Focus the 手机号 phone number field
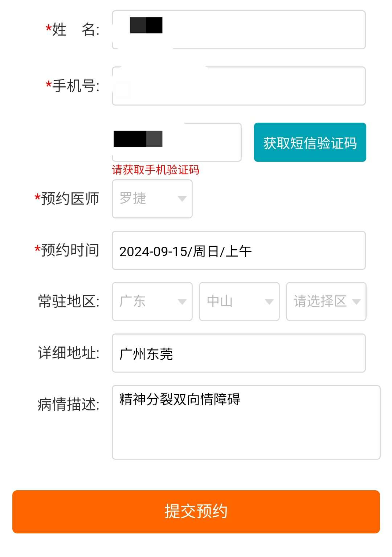Image resolution: width=392 pixels, height=557 pixels. [238, 86]
